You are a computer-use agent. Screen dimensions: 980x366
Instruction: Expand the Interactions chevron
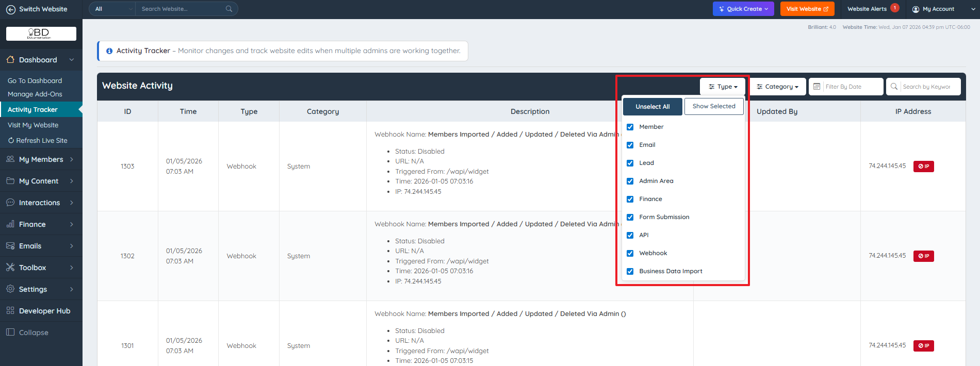click(72, 203)
